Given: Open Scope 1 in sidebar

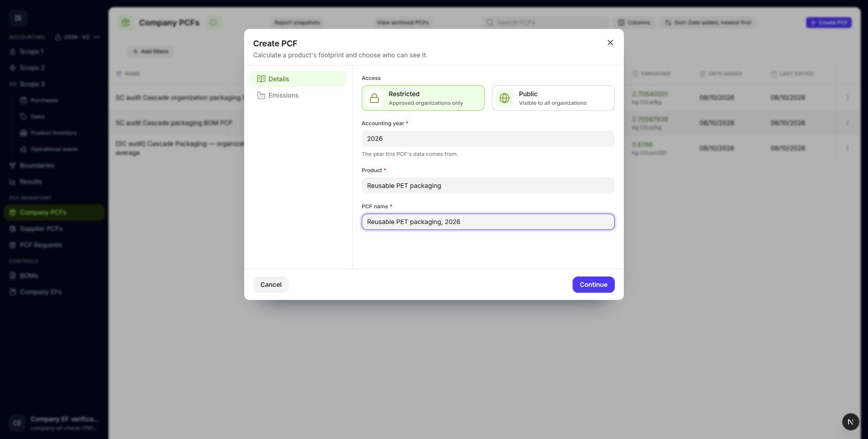Looking at the screenshot, I should (x=54, y=51).
